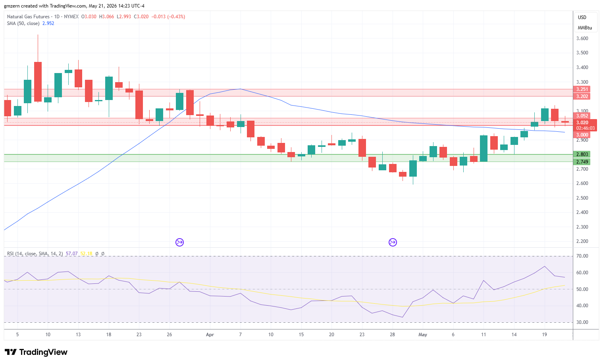This screenshot has width=603, height=364.
Task: Click the open value O3.030
Action: pos(89,17)
